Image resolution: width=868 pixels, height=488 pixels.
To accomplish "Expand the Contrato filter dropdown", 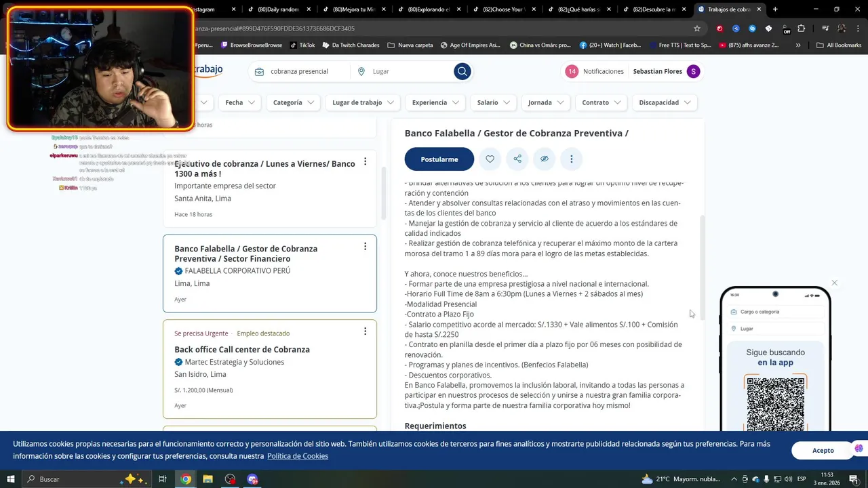I will coord(601,102).
